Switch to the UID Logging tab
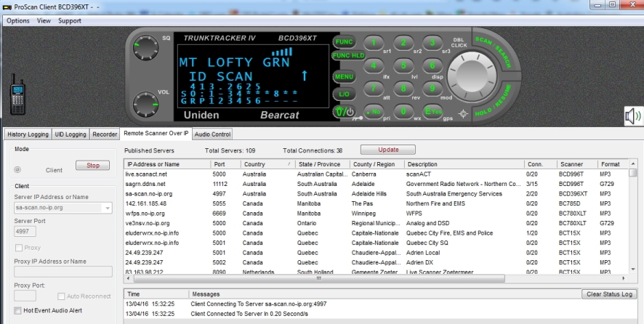 pos(71,134)
